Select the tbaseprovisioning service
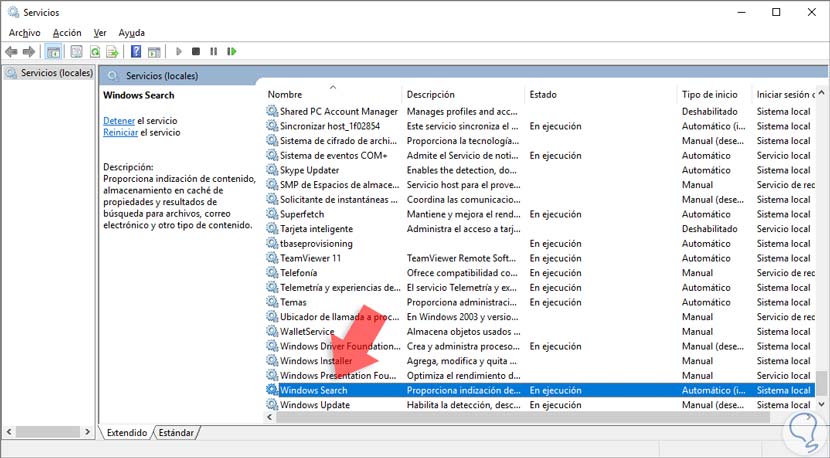This screenshot has height=458, width=830. click(316, 244)
